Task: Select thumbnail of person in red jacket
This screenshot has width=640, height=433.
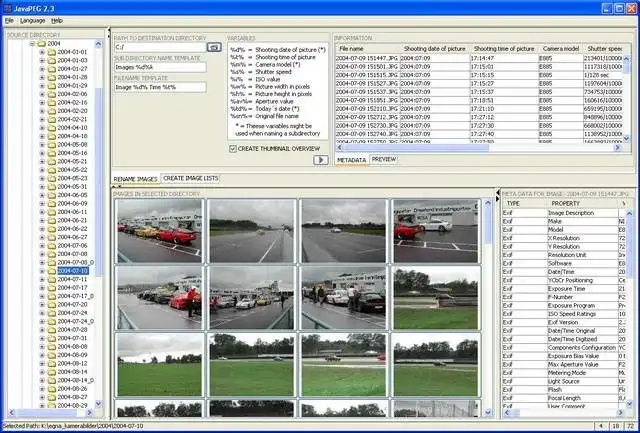Action: [x=159, y=298]
